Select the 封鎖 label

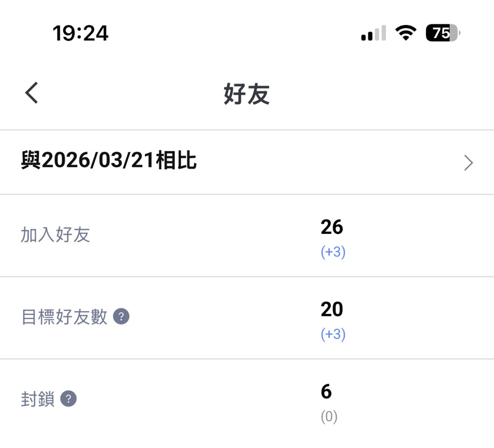point(37,399)
